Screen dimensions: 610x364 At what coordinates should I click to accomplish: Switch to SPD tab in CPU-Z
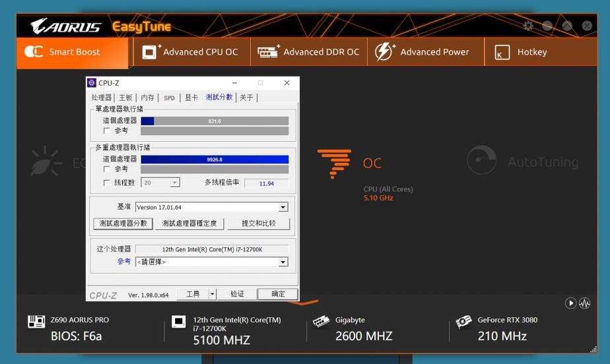pyautogui.click(x=169, y=98)
